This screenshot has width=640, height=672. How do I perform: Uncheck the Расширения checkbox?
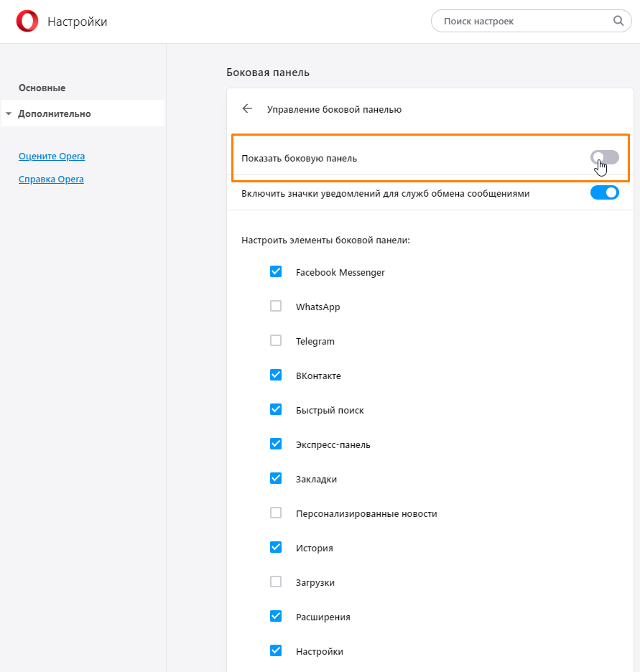pyautogui.click(x=276, y=616)
